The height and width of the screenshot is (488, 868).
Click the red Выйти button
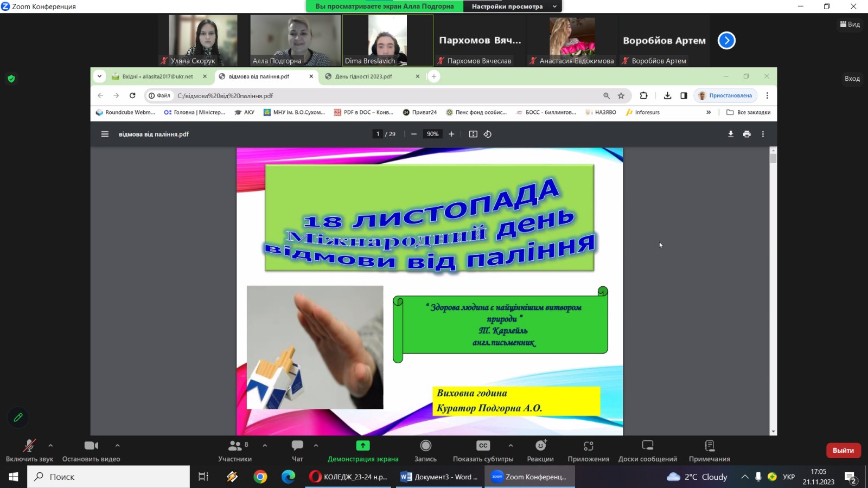(843, 450)
